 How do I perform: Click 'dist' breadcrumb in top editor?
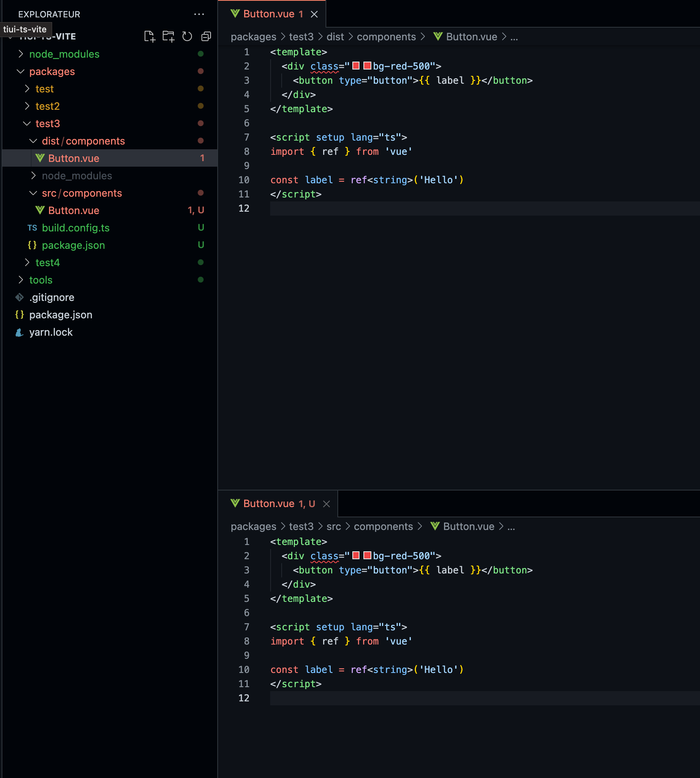335,37
